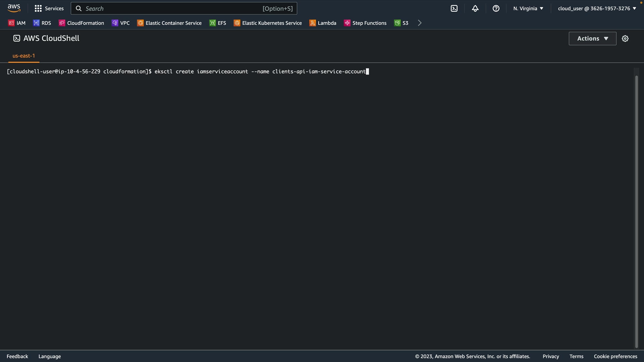Open CloudShell from top navigation icon
The height and width of the screenshot is (362, 644).
coord(454,8)
